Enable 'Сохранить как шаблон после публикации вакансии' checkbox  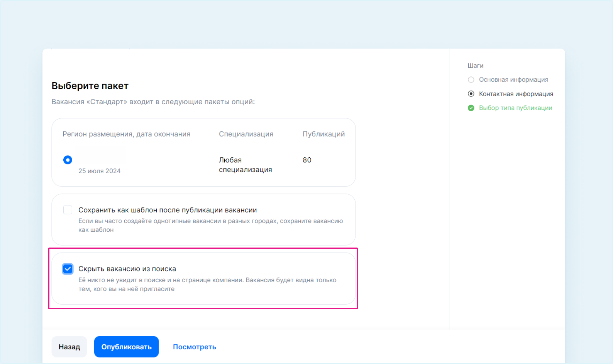(68, 210)
